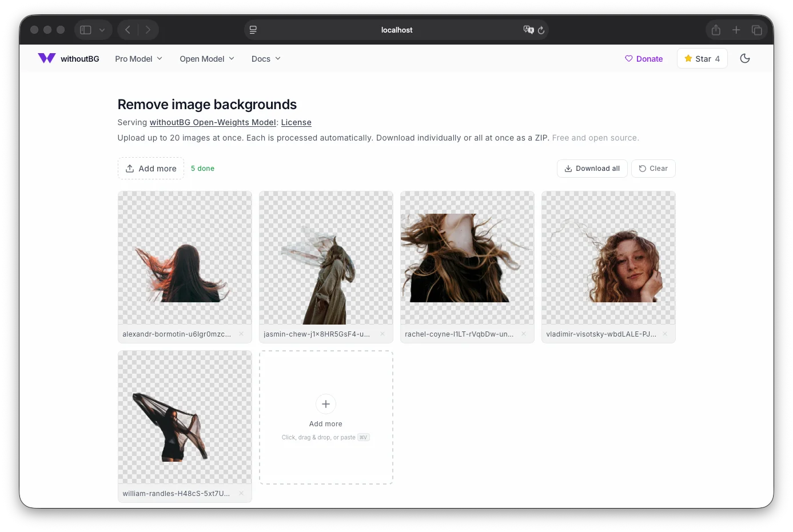The height and width of the screenshot is (532, 793).
Task: Open the alexandr-bormotin result thumbnail
Action: [185, 258]
